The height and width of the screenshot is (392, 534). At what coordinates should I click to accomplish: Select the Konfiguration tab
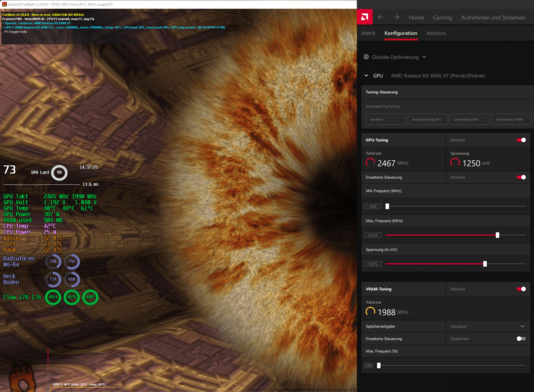[401, 33]
